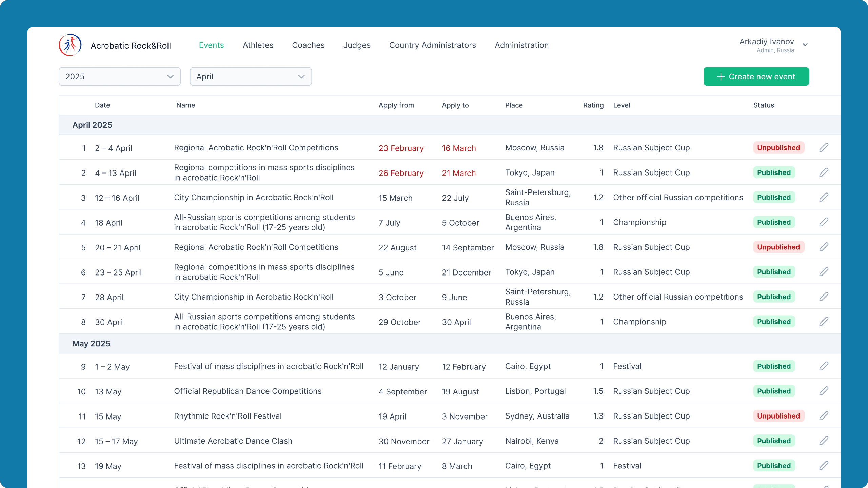Edit the Rhythmic Rock'n'Roll Festival row
The width and height of the screenshot is (868, 488).
click(x=824, y=416)
